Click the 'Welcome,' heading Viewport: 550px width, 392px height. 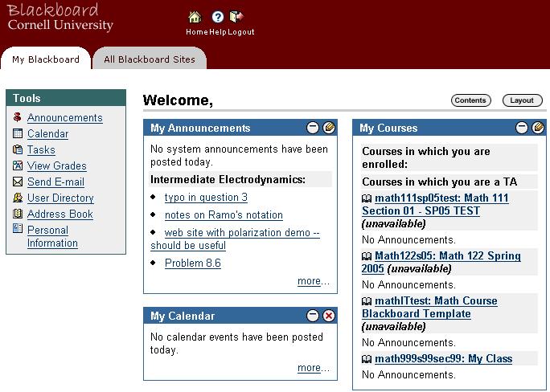[178, 100]
